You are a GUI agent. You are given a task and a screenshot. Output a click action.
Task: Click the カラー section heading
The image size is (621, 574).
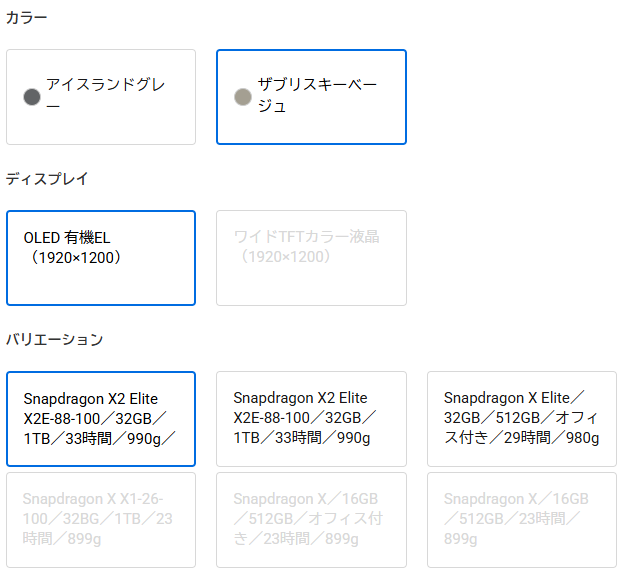(27, 18)
